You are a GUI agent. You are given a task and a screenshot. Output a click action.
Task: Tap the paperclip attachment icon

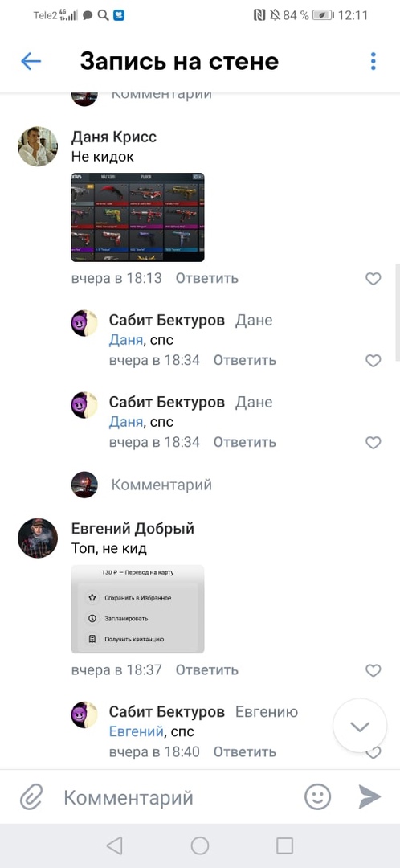click(31, 798)
